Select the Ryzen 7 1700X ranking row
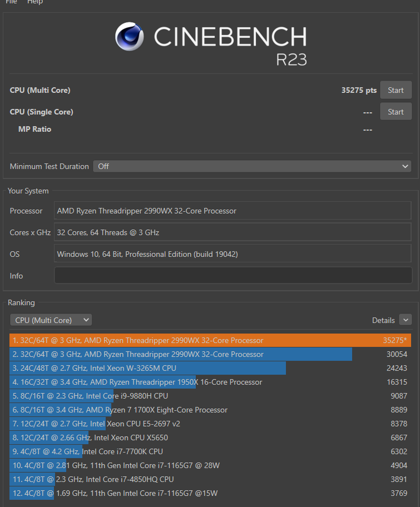Viewport: 420px width, 507px height. click(210, 410)
